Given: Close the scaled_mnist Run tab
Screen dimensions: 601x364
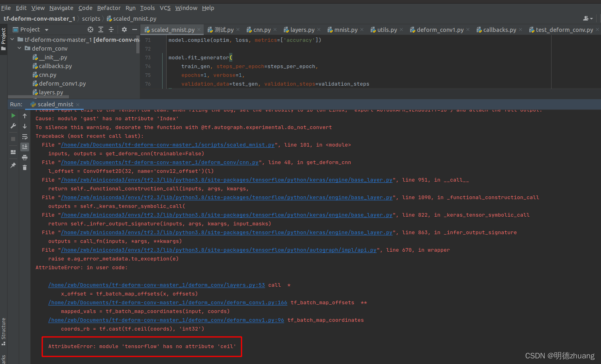Looking at the screenshot, I should 78,105.
